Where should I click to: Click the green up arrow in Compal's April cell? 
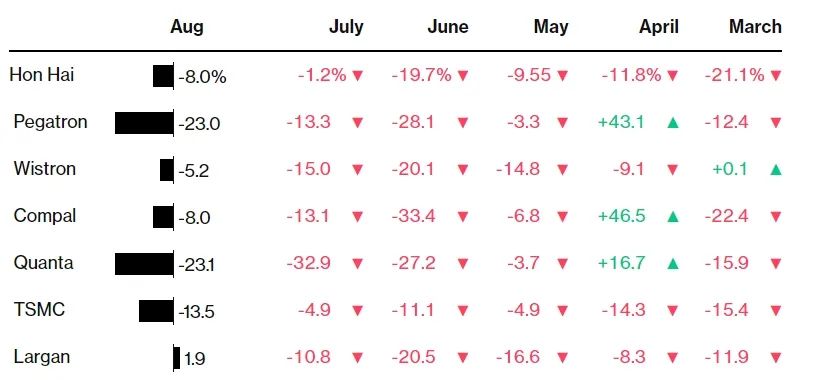(672, 216)
